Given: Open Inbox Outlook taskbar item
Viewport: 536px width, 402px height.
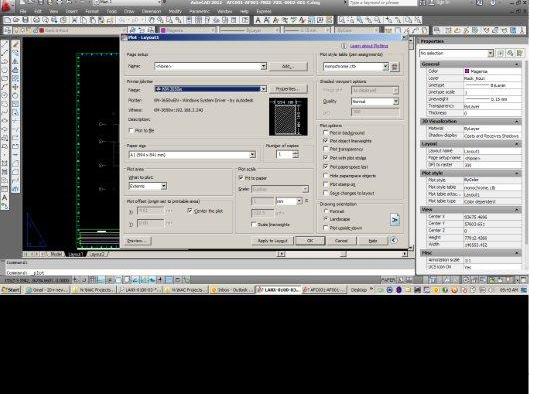Looking at the screenshot, I should coord(232,290).
